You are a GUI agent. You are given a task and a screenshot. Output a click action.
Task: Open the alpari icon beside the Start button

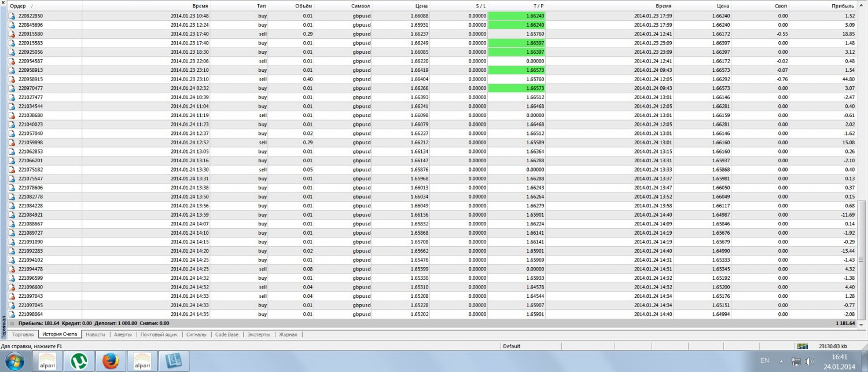tap(47, 362)
